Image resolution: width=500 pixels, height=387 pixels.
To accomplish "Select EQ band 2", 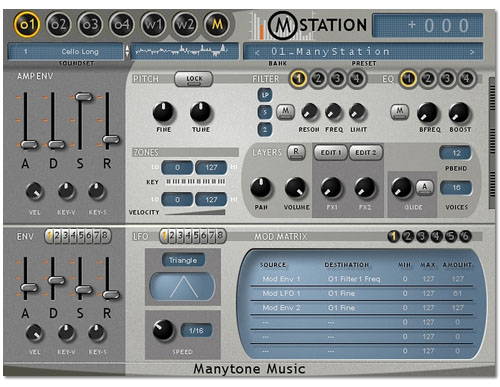I will [428, 79].
